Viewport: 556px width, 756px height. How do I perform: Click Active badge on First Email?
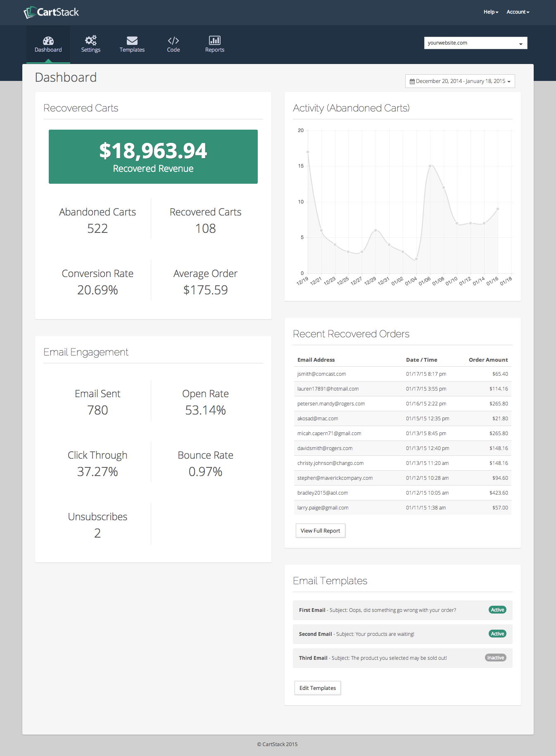click(497, 610)
